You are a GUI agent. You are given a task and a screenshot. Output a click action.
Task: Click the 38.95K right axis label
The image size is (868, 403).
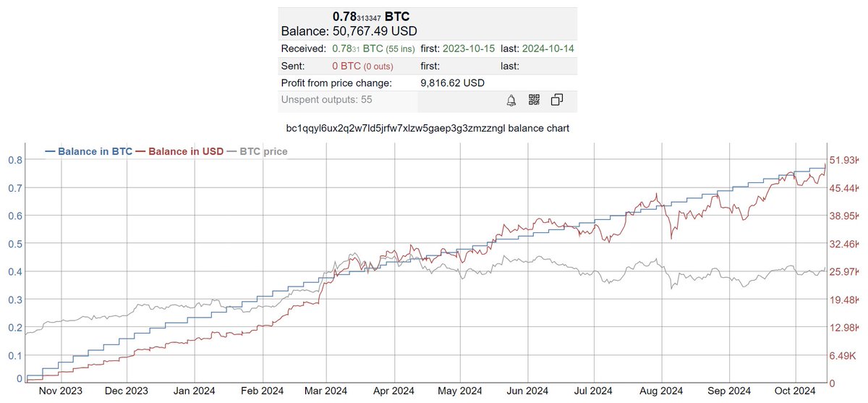(x=844, y=216)
